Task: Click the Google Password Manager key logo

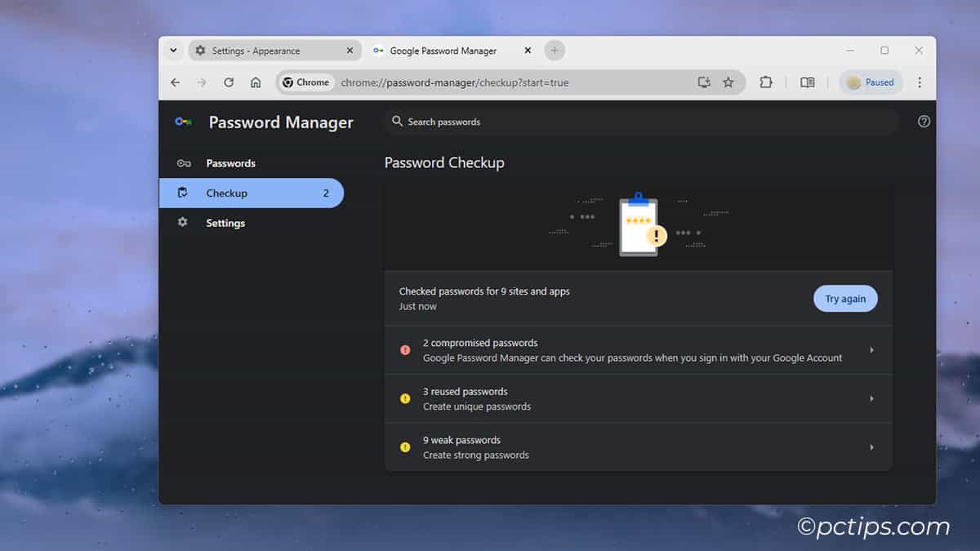Action: pos(183,121)
